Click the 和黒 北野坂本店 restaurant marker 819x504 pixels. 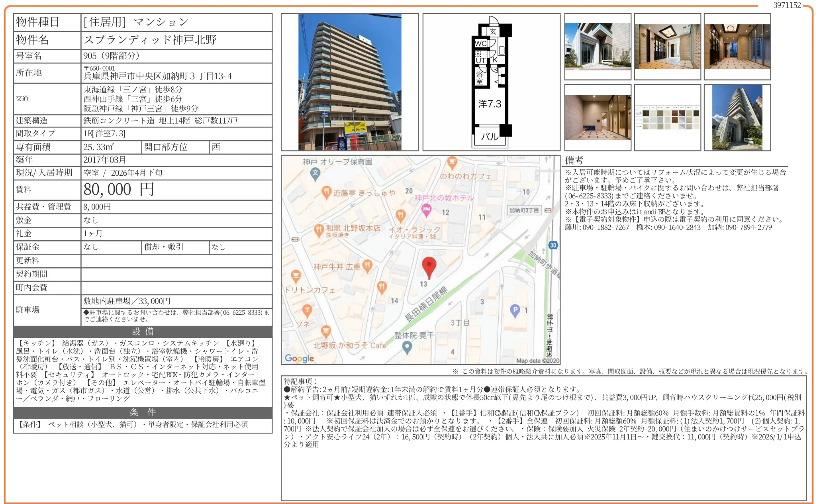pyautogui.click(x=318, y=229)
